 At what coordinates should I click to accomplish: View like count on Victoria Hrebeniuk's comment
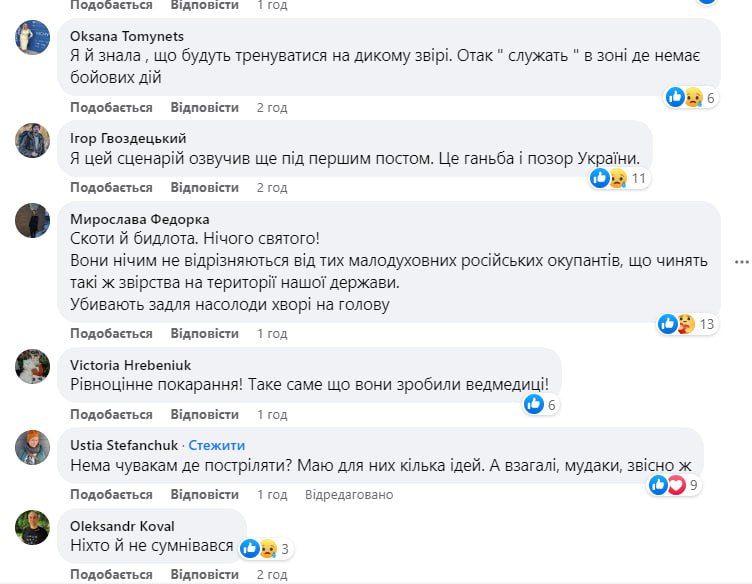click(x=540, y=404)
